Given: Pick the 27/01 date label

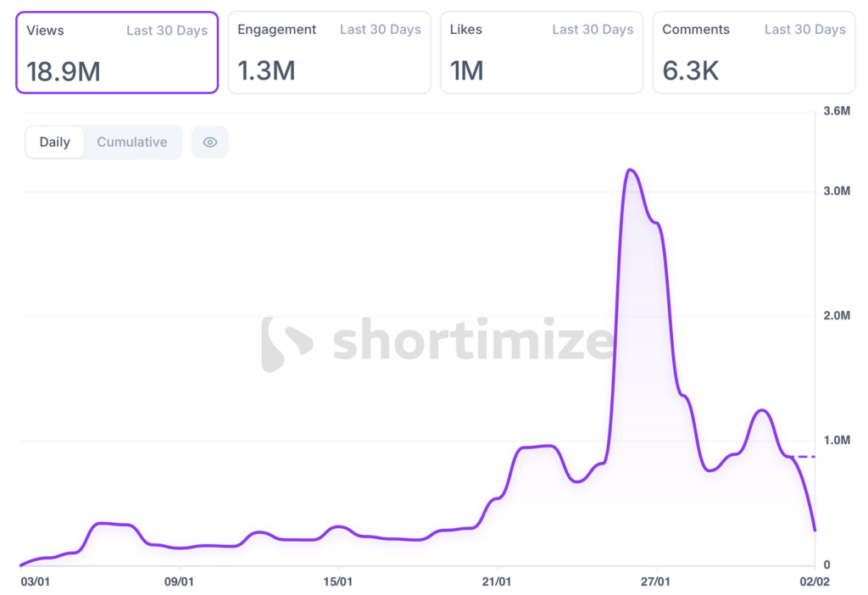Looking at the screenshot, I should [x=656, y=581].
